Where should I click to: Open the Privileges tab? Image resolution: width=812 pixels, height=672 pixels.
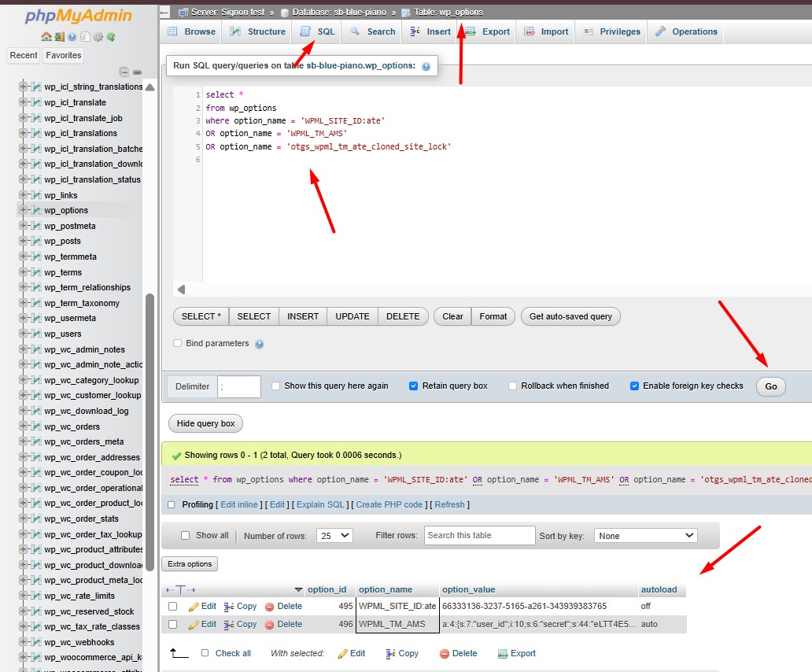point(611,31)
